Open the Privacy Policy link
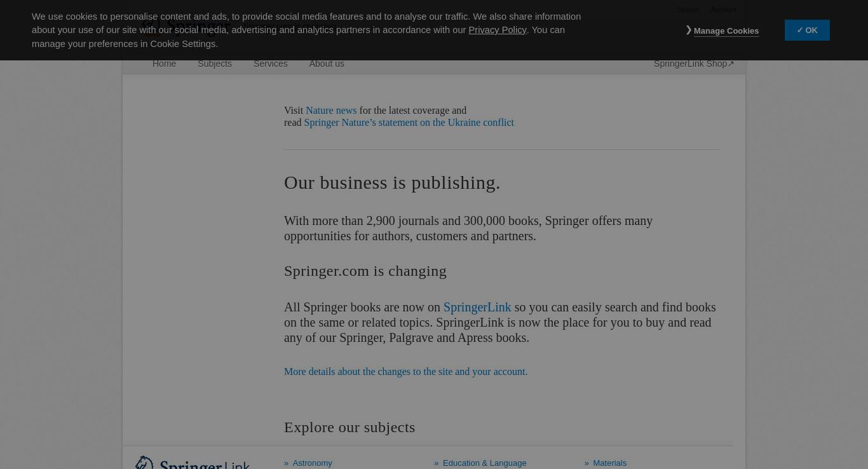 point(497,30)
